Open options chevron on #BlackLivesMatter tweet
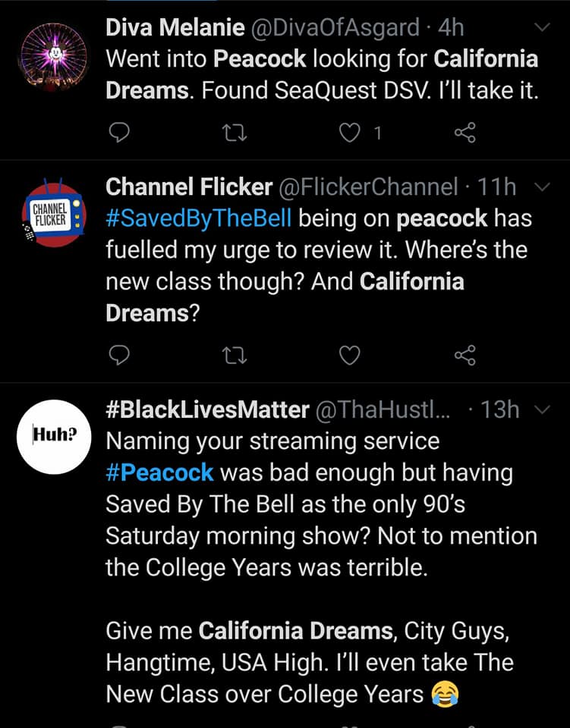Image resolution: width=570 pixels, height=728 pixels. (x=542, y=409)
